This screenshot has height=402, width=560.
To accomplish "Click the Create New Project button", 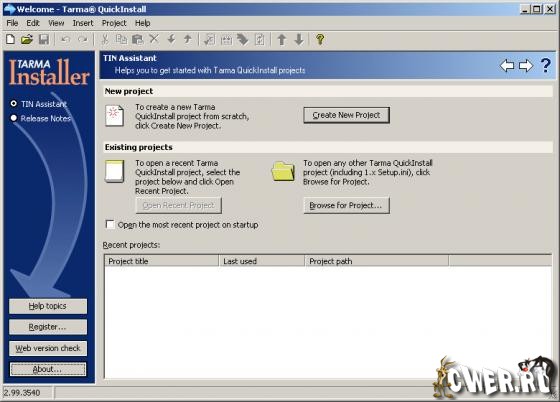I will coord(346,115).
